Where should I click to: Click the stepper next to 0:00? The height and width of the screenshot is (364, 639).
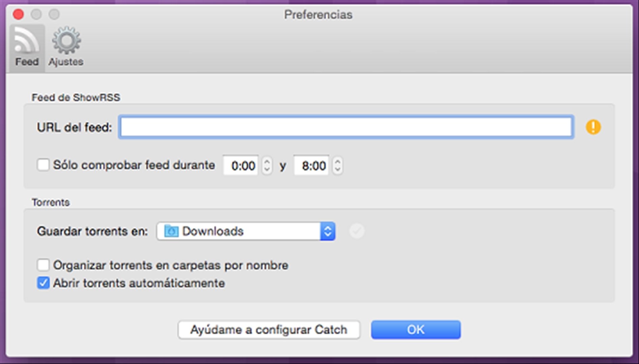pos(267,165)
